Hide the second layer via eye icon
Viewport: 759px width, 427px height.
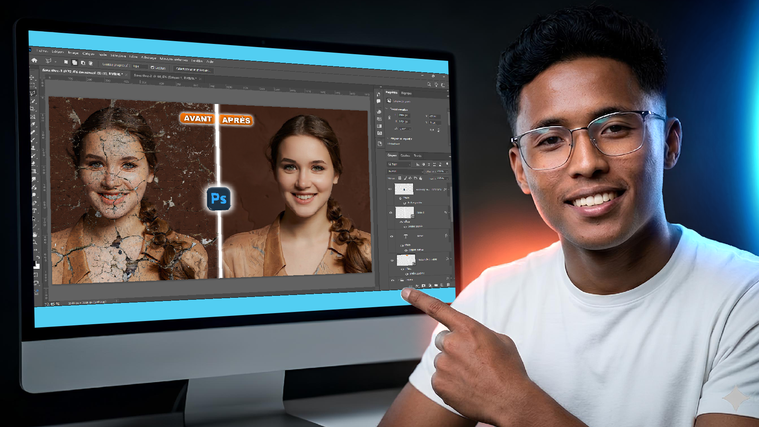(391, 213)
